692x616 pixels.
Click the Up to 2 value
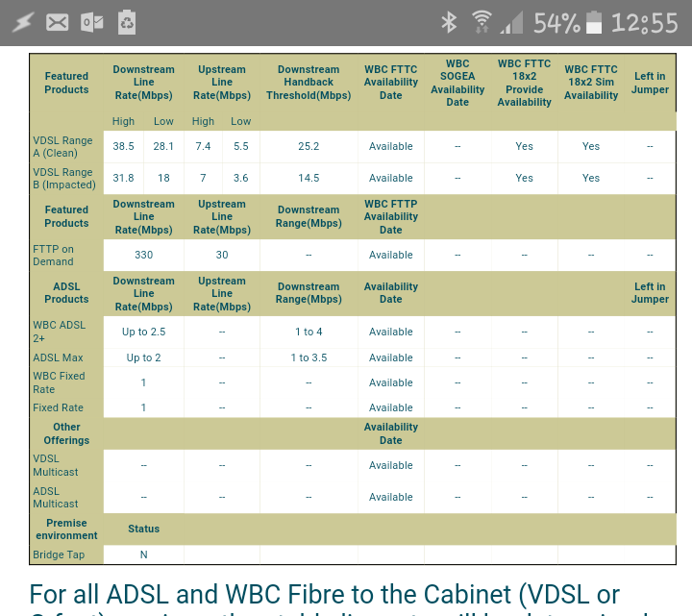[x=144, y=357]
